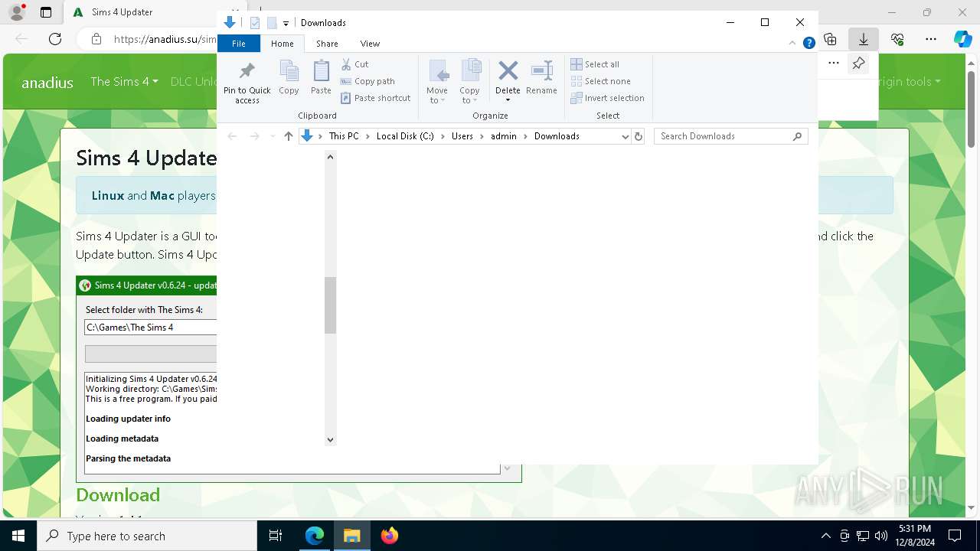Click navigation pane scroll down arrow

[x=331, y=439]
